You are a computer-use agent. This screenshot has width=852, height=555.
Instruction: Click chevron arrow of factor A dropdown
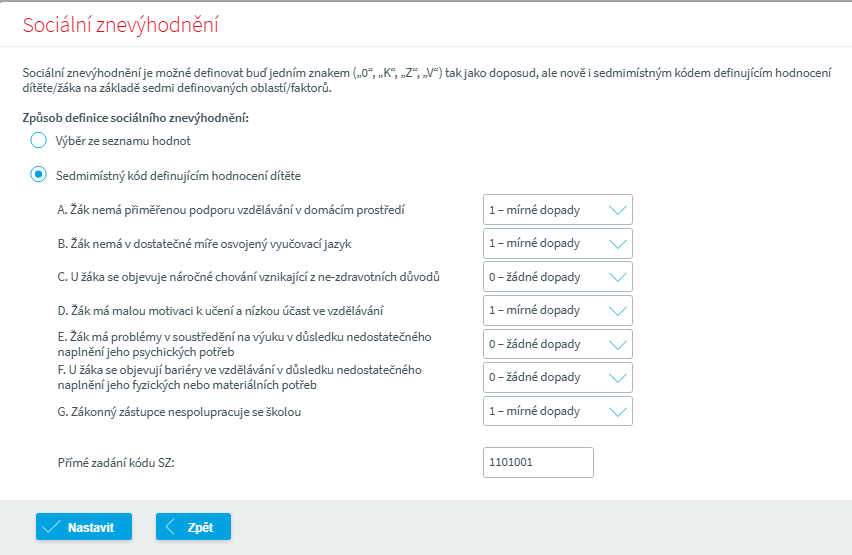pos(619,210)
